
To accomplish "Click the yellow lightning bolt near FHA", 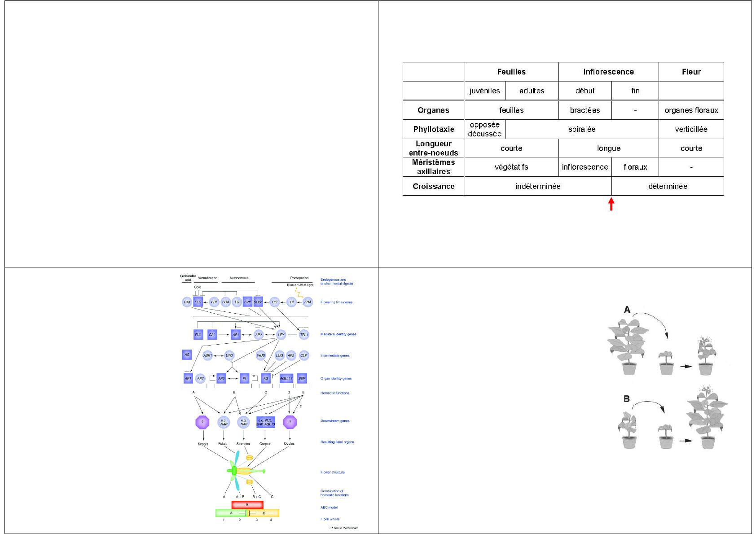I will point(299,292).
